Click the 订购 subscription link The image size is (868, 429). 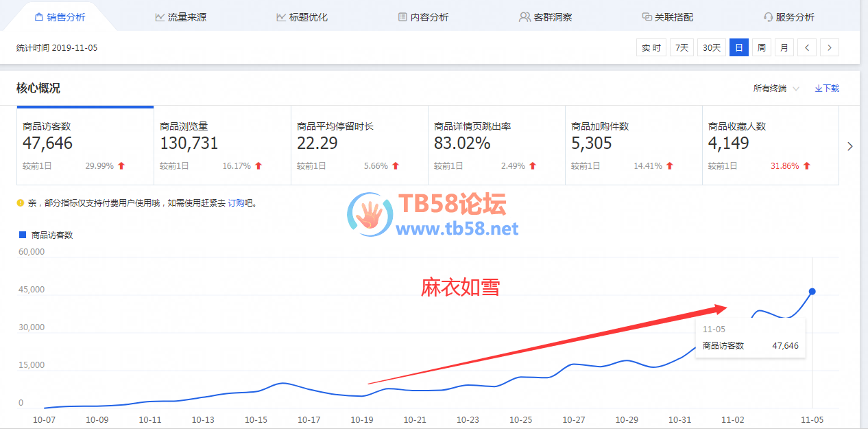point(236,203)
